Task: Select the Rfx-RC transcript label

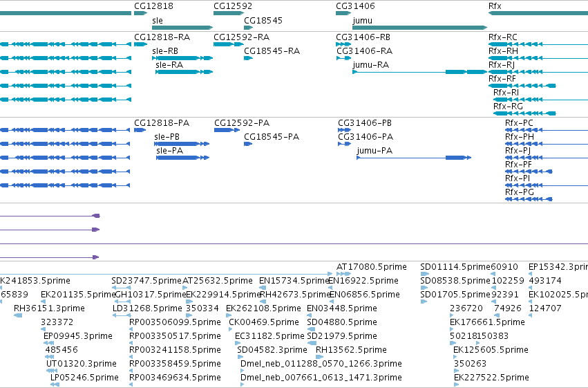Action: pyautogui.click(x=503, y=37)
